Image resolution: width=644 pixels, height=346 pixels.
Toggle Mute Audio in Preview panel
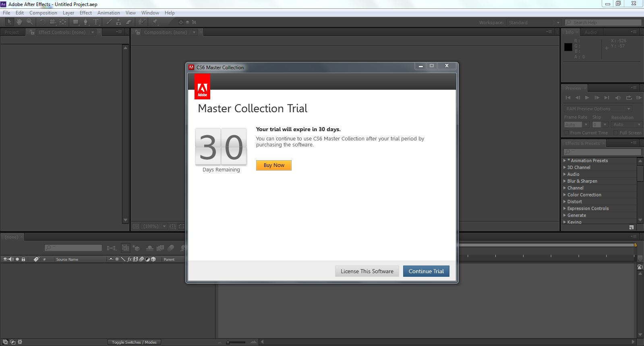(x=618, y=98)
